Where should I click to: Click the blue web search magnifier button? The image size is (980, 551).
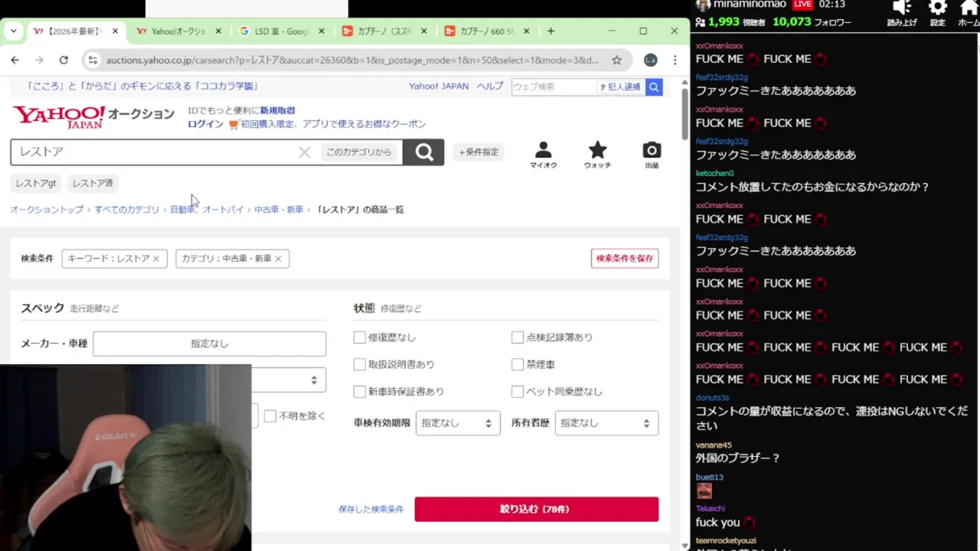654,87
